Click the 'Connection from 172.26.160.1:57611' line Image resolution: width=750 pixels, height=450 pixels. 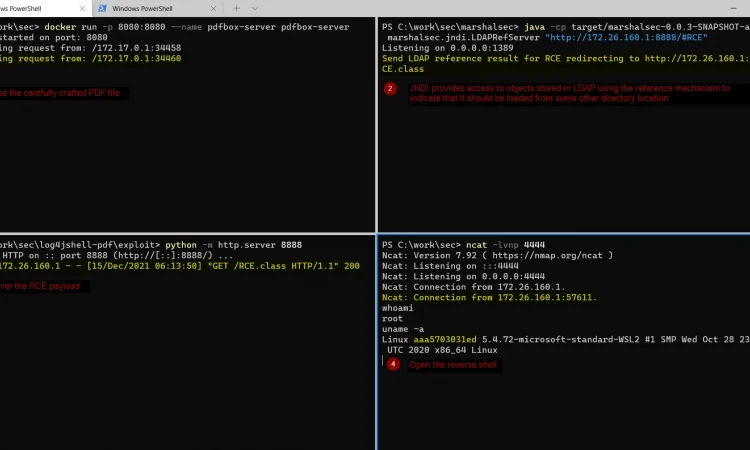click(489, 297)
